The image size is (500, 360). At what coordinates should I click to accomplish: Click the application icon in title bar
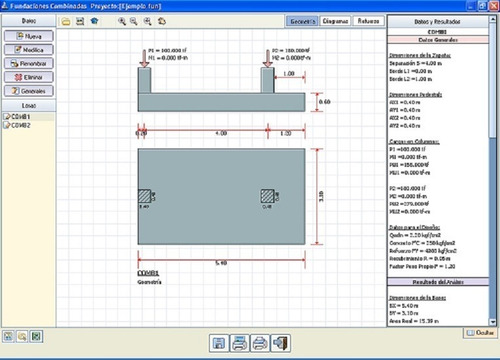5,6
